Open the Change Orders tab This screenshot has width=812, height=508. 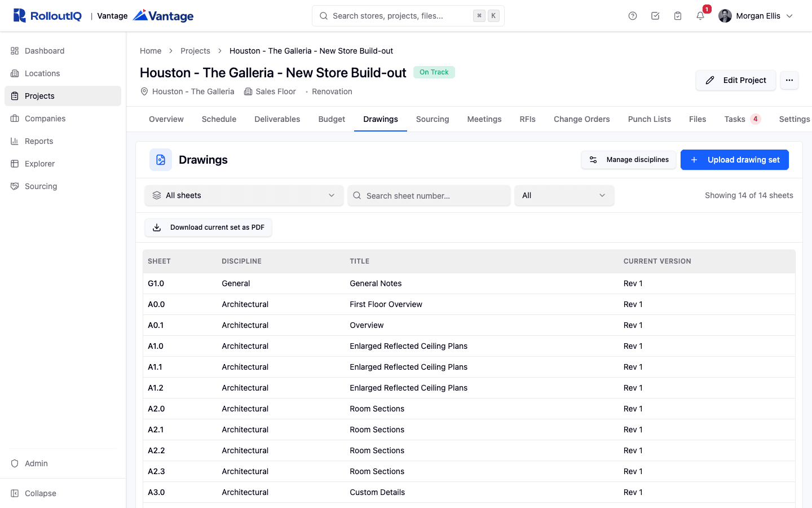click(x=582, y=119)
